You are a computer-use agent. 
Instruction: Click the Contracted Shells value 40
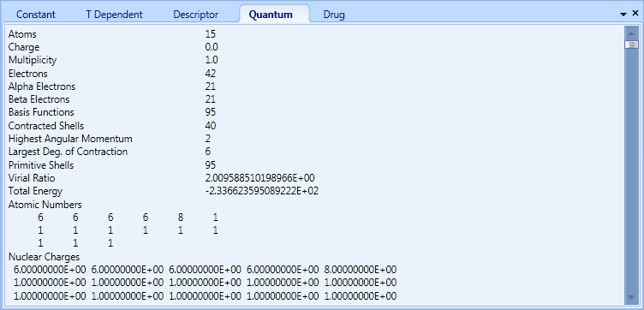(211, 126)
